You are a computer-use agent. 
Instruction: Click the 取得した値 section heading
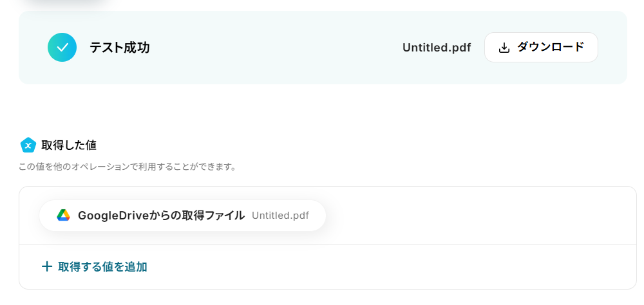[69, 145]
